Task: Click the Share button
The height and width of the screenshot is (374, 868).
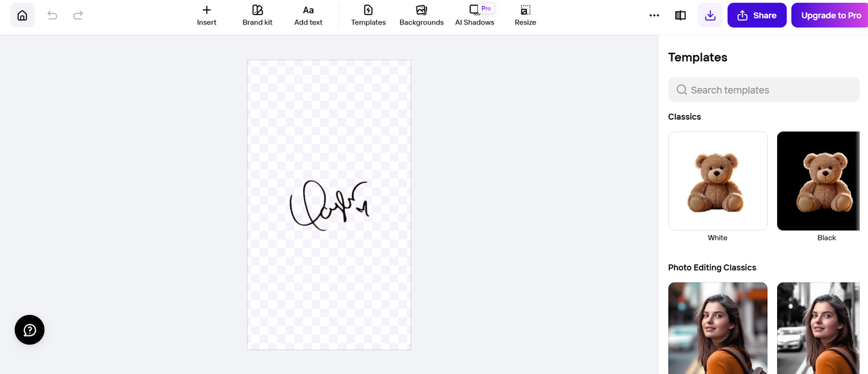Action: (757, 15)
